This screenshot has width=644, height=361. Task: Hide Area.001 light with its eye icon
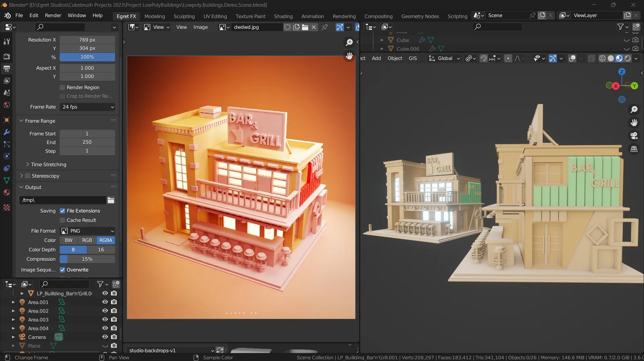pos(105,302)
